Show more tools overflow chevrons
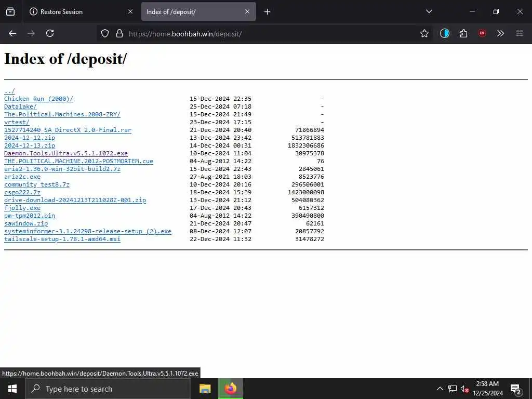This screenshot has width=532, height=399. point(500,33)
